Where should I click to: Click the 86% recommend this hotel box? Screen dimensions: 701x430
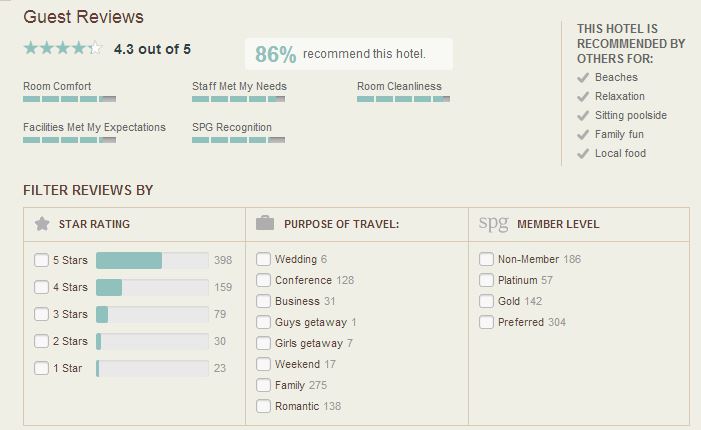349,54
